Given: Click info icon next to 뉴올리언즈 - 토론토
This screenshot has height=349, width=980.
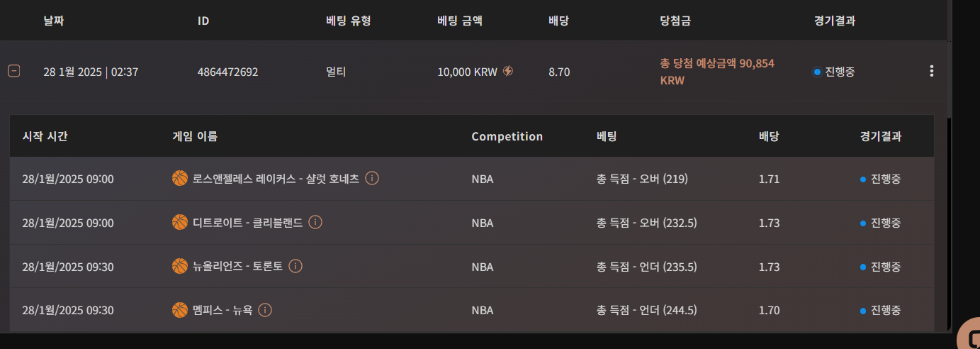Looking at the screenshot, I should point(296,266).
